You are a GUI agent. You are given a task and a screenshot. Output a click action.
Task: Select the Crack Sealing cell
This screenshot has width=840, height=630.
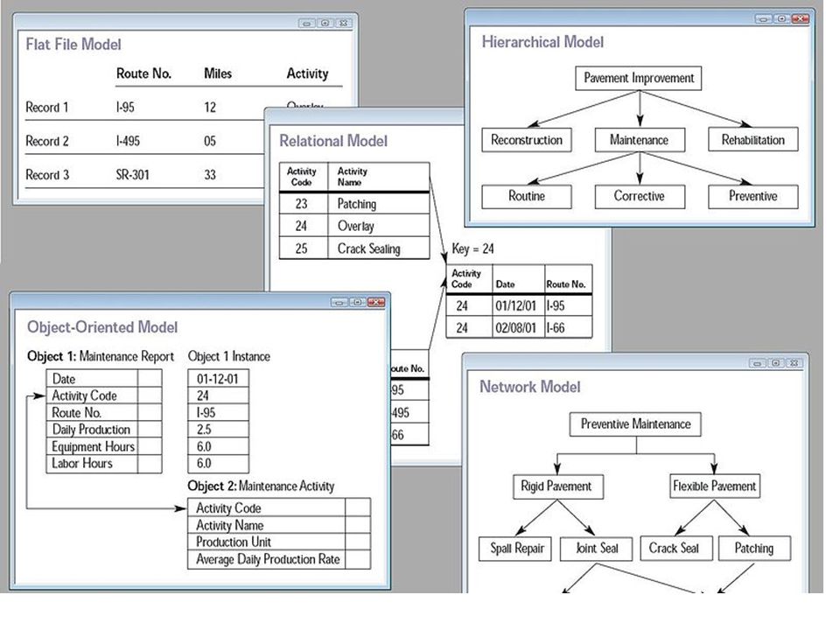(x=378, y=248)
